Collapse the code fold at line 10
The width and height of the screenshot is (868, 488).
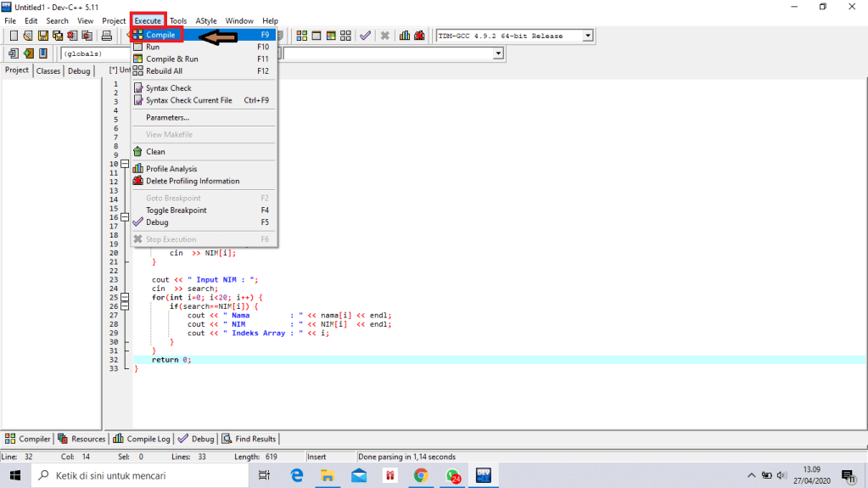pos(125,164)
